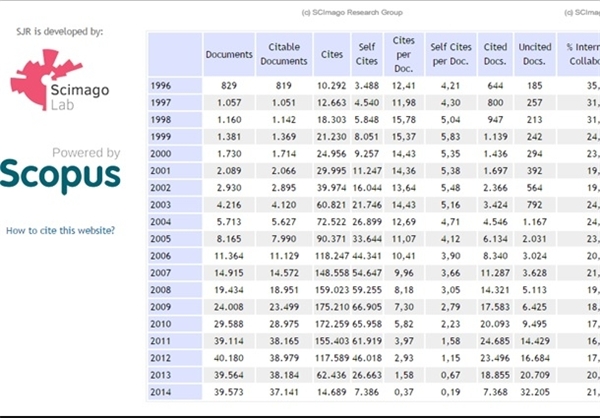Click the Cites value 10.292
Image resolution: width=600 pixels, height=418 pixels.
pos(331,86)
